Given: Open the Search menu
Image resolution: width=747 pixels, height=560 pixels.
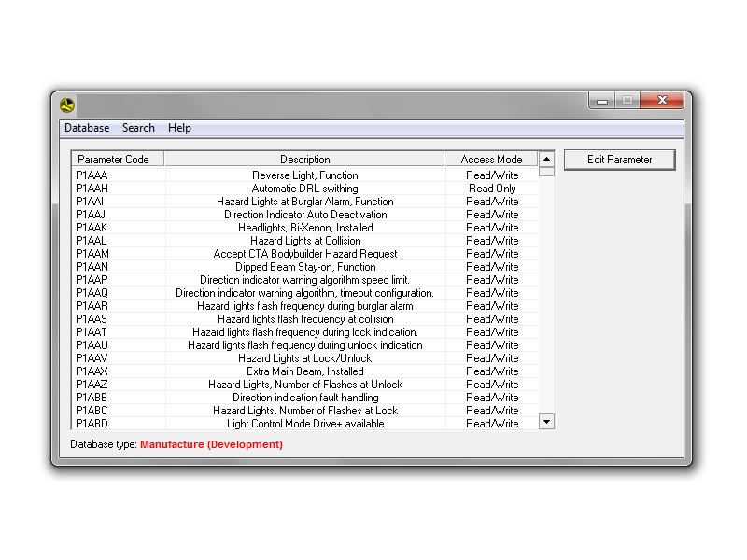Looking at the screenshot, I should coord(138,128).
